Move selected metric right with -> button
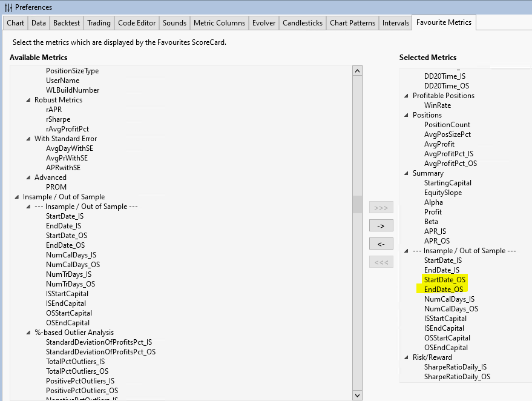This screenshot has height=401, width=532. [381, 225]
